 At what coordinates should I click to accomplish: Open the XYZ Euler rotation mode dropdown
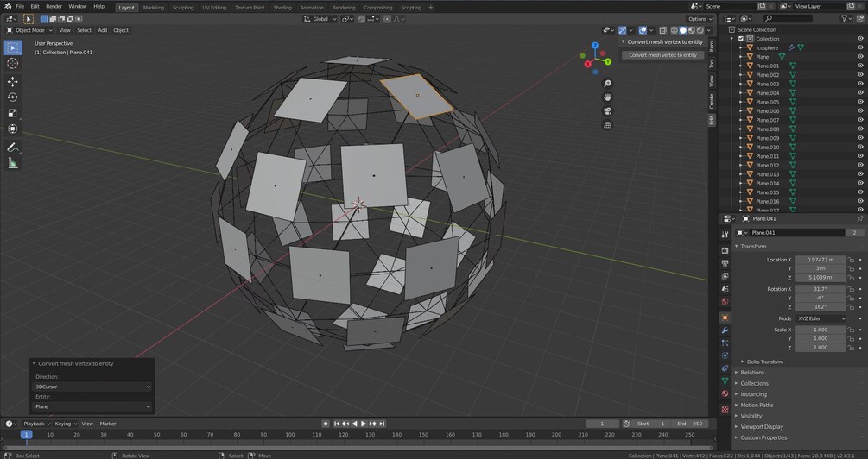coord(821,319)
